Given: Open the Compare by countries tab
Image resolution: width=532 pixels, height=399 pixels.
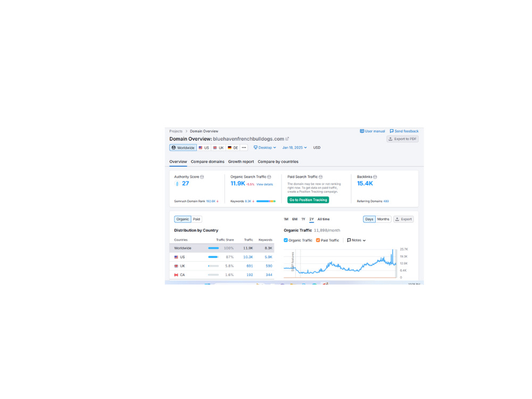Looking at the screenshot, I should pyautogui.click(x=278, y=162).
